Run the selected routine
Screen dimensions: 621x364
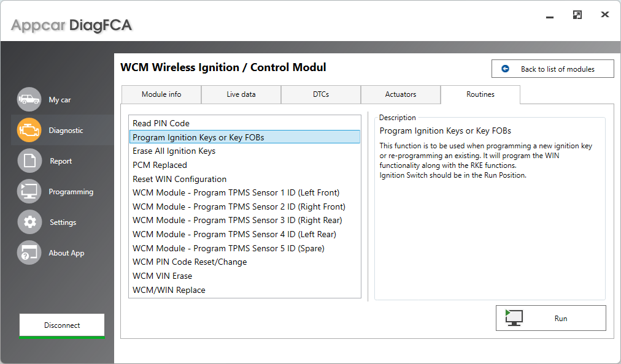pos(550,317)
